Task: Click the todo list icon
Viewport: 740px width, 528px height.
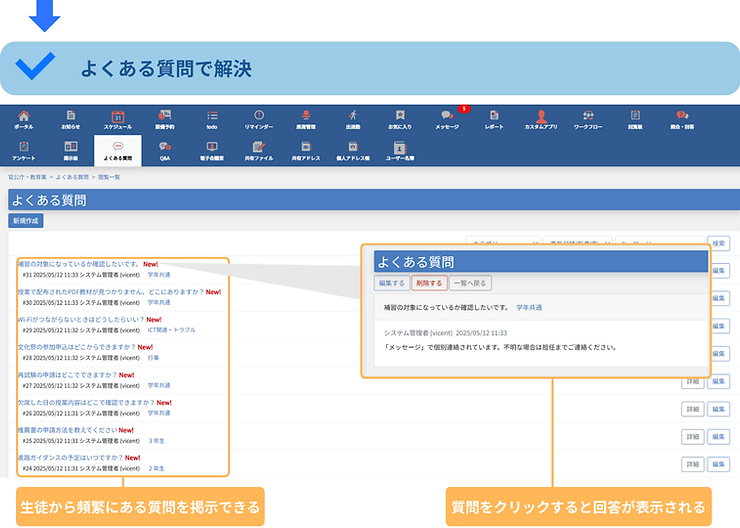Action: tap(212, 119)
